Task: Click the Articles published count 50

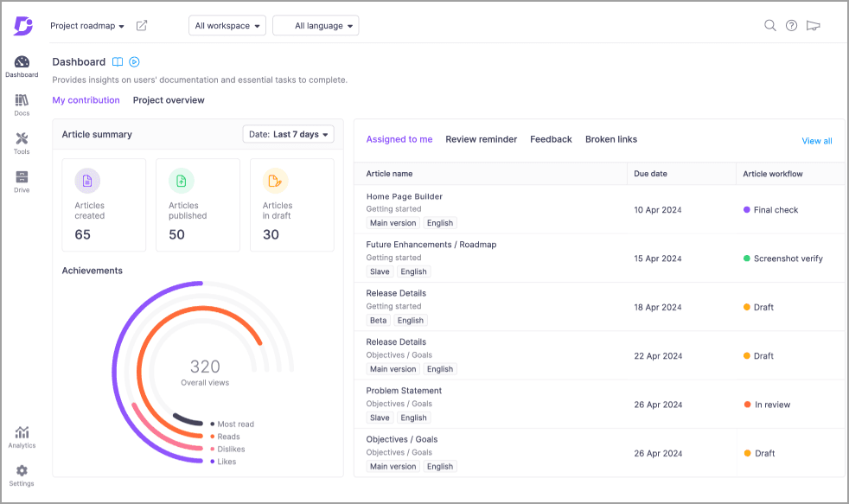Action: [x=176, y=235]
